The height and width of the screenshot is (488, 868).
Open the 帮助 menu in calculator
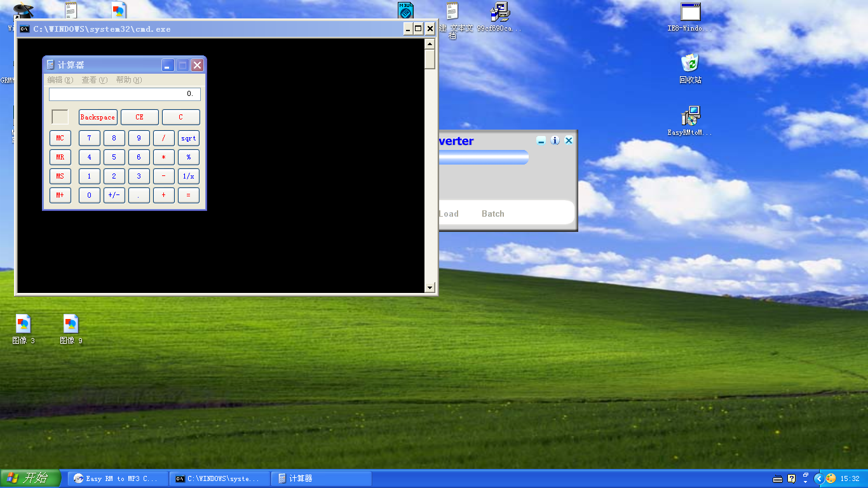[129, 80]
